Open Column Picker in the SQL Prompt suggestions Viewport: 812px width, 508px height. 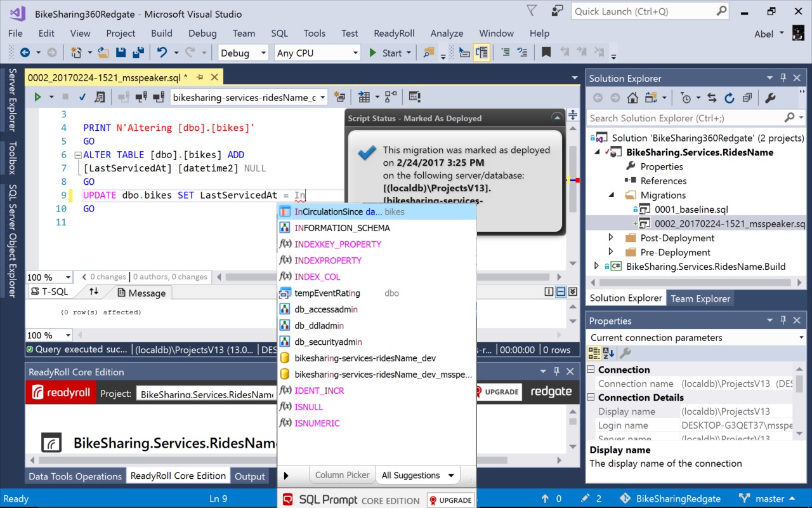click(342, 474)
